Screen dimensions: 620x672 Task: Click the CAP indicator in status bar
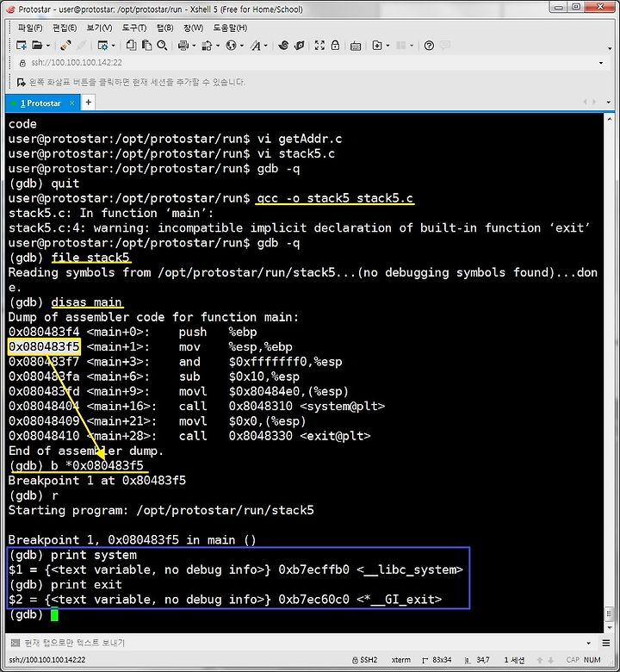click(573, 660)
